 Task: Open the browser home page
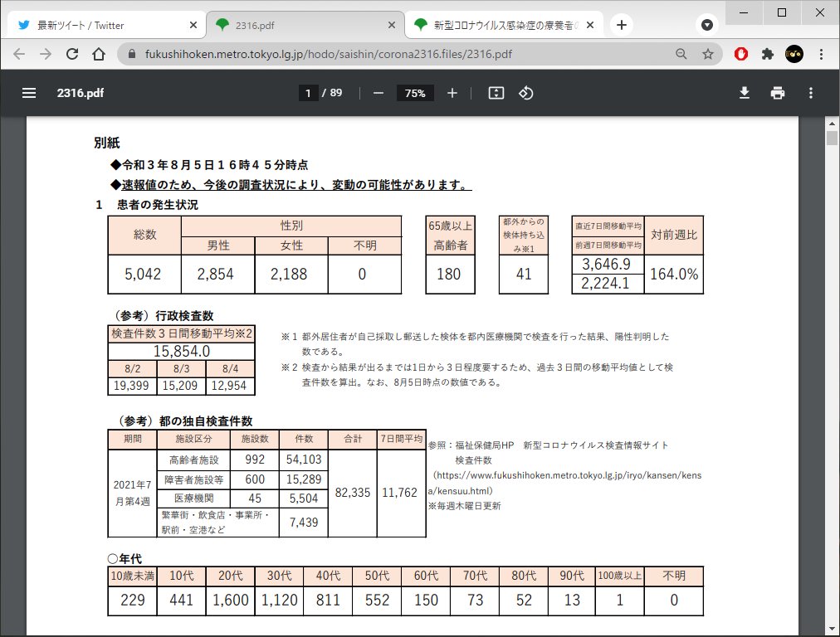click(x=99, y=54)
